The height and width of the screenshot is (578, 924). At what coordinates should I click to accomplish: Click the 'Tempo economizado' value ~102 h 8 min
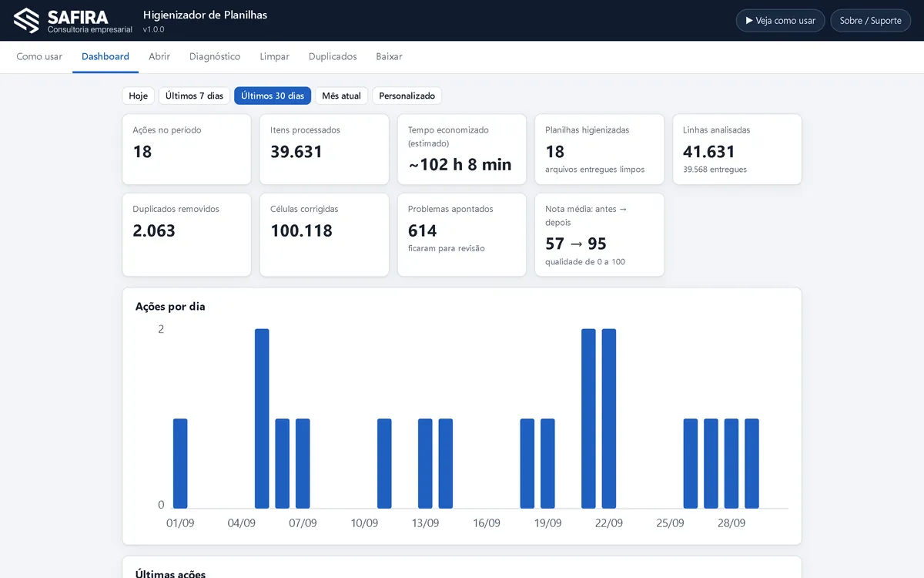460,164
